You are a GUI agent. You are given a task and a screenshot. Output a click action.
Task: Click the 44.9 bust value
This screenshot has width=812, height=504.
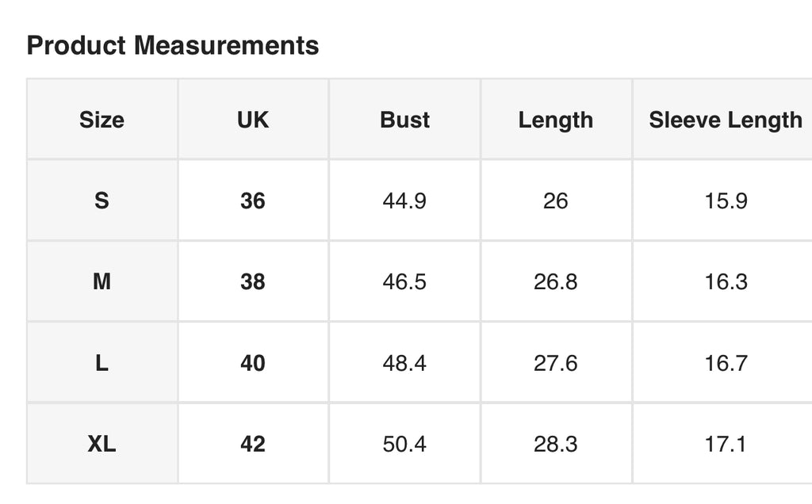pos(404,200)
